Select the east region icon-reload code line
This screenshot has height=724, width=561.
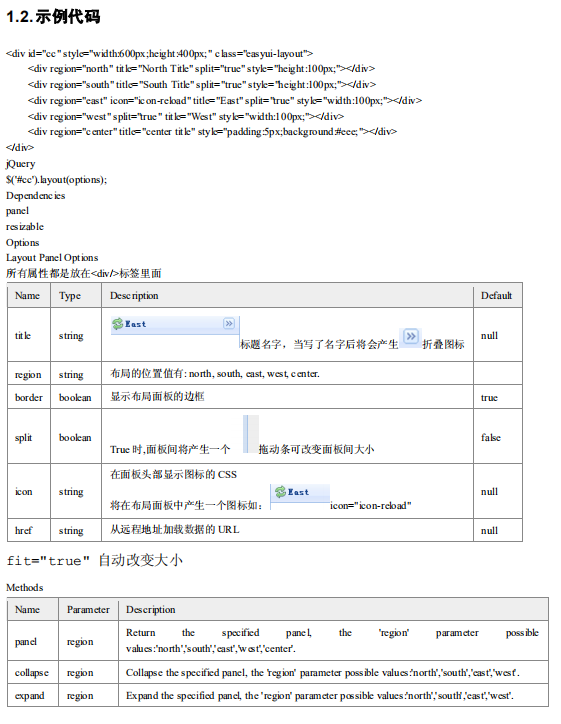click(x=225, y=100)
